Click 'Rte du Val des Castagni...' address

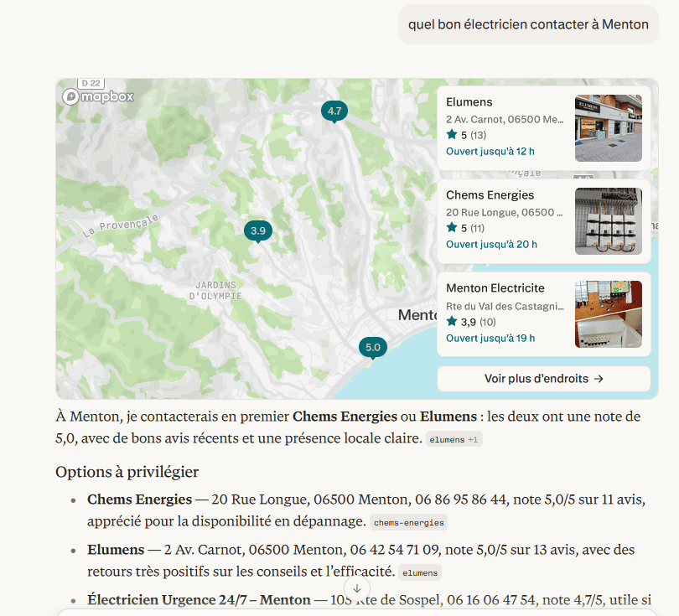[x=505, y=307]
